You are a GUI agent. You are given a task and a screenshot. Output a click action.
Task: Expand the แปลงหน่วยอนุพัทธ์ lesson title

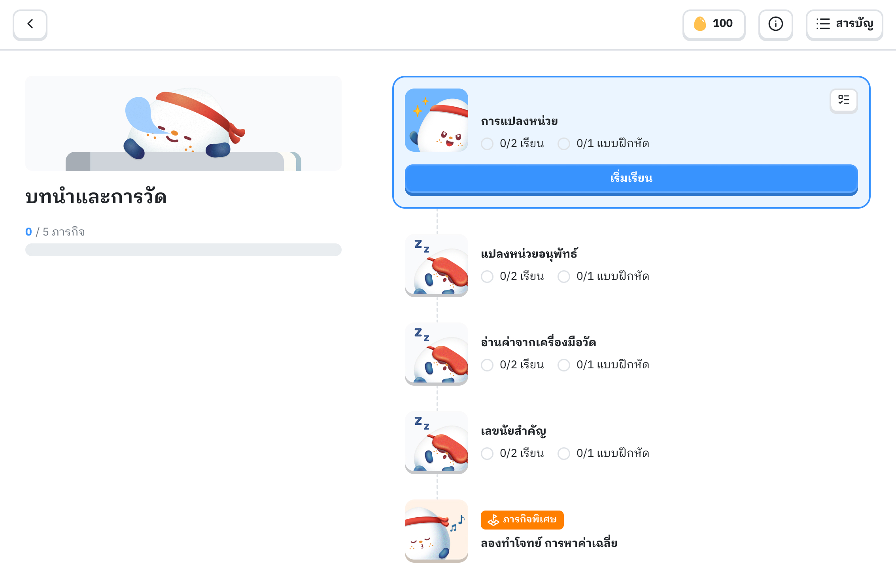tap(529, 254)
